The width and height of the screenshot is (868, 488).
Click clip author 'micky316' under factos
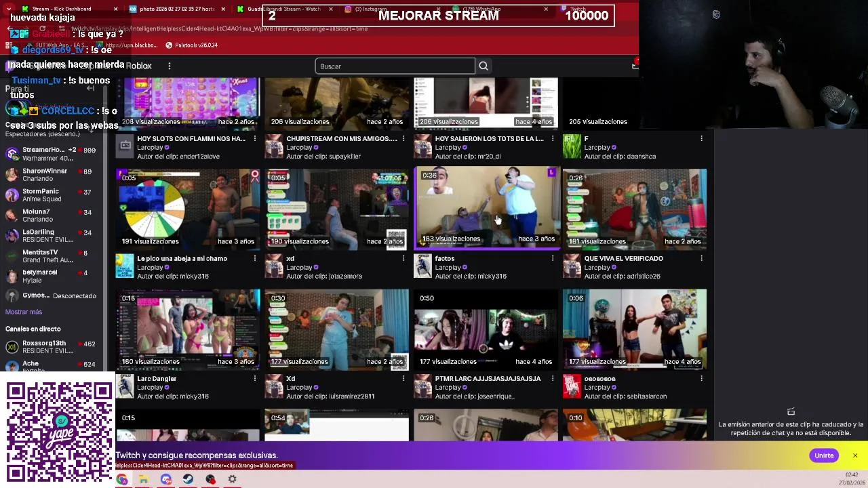(x=492, y=276)
